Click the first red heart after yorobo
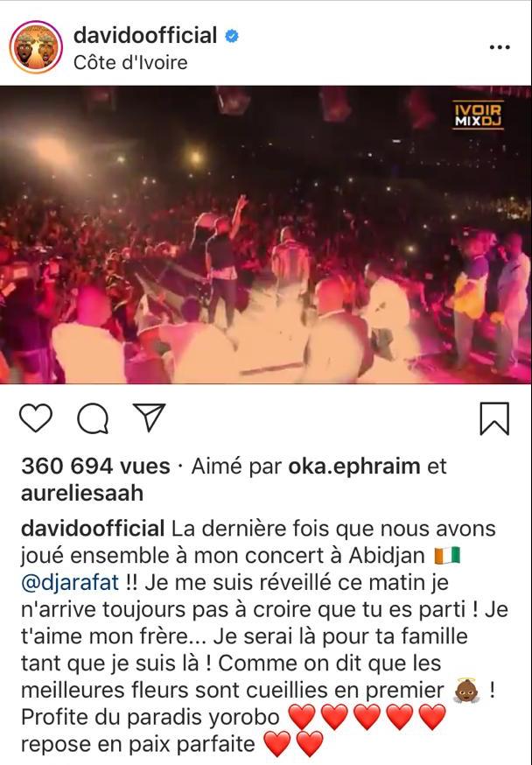Screen dimensions: 532x765 tap(303, 717)
